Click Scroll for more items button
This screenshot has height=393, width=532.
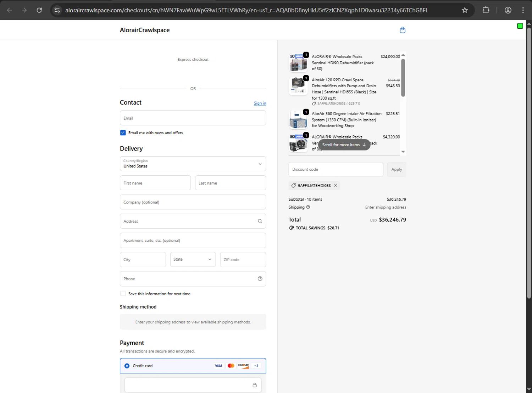(x=344, y=145)
